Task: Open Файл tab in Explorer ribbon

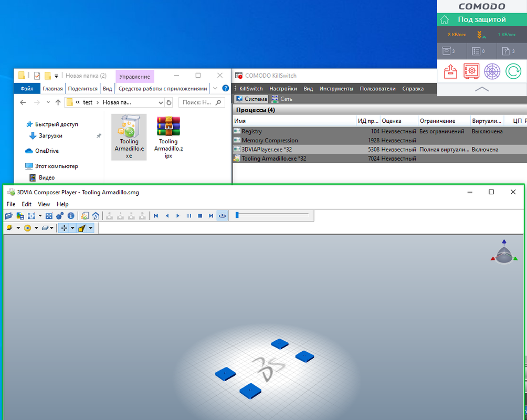Action: click(27, 88)
